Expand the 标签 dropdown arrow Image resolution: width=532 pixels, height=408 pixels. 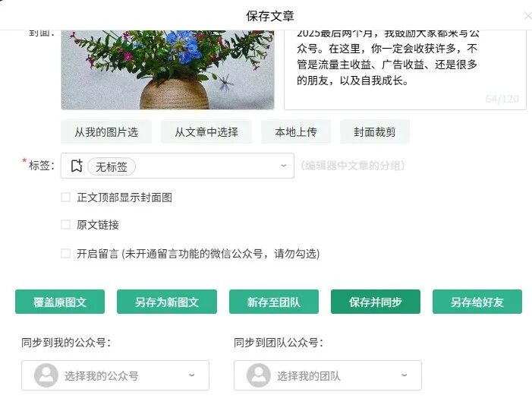[x=284, y=166]
